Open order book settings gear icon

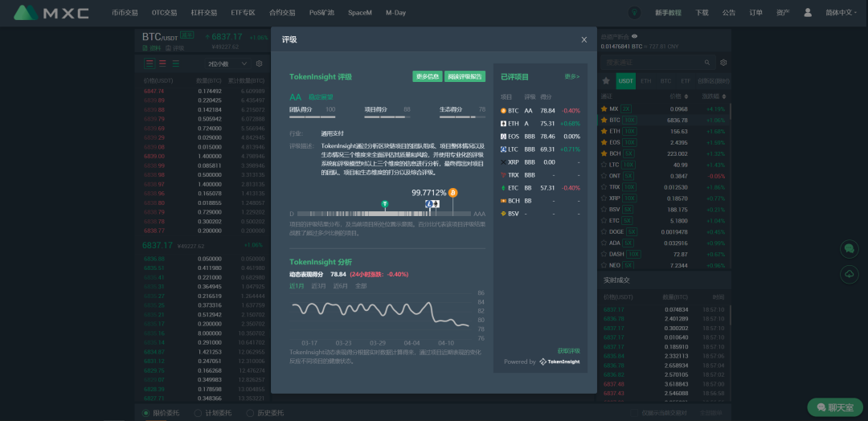pos(259,63)
